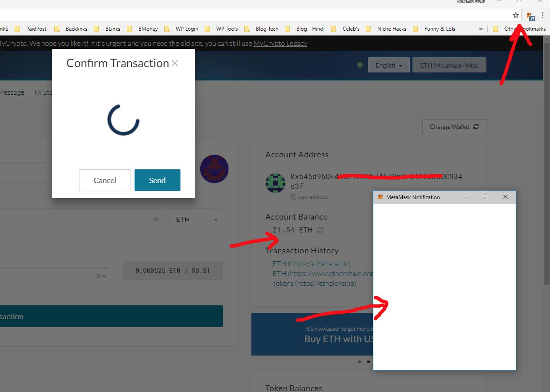Open the Backlinks bookmark folder

71,29
